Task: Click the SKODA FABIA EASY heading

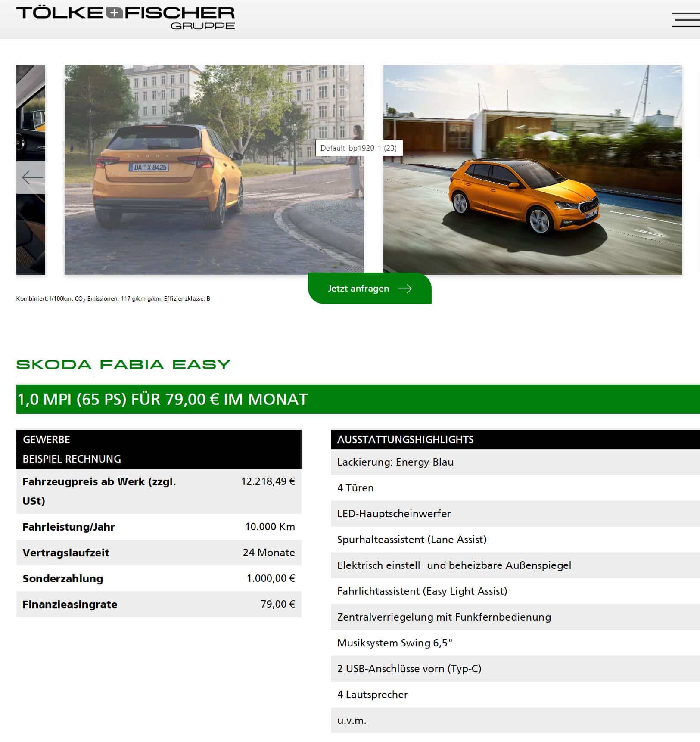Action: (x=123, y=365)
